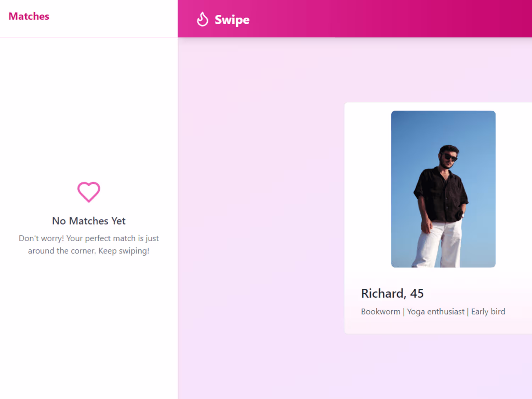Click the flame logo icon
Image resolution: width=532 pixels, height=399 pixels.
click(203, 19)
